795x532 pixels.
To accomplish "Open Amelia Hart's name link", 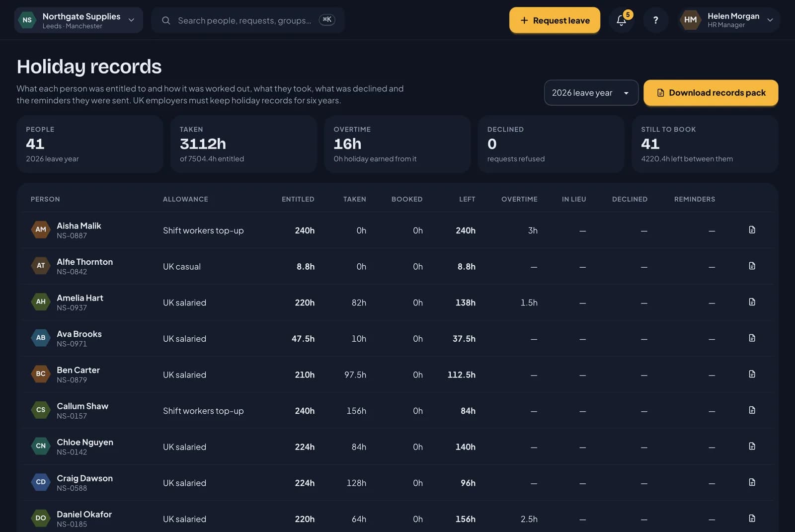I will [80, 298].
